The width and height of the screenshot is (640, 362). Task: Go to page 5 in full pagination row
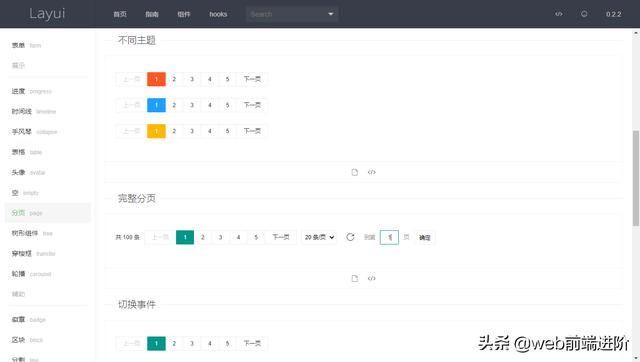[x=256, y=237]
